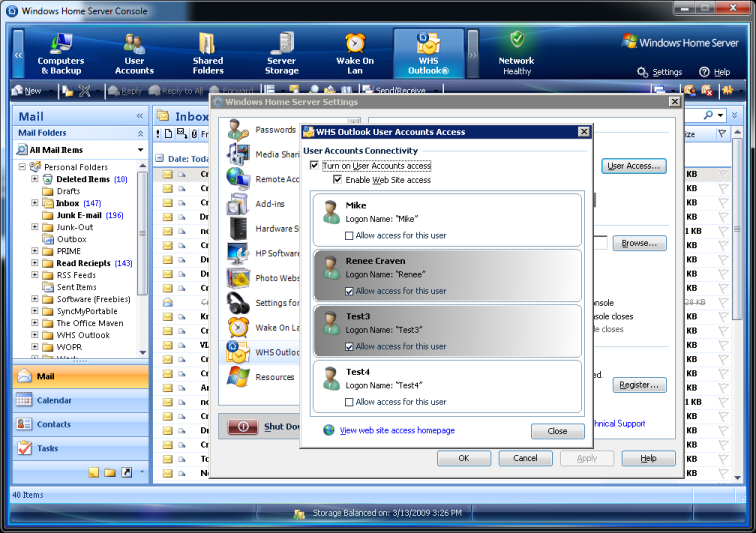Open the User Accounts tab

tap(134, 54)
